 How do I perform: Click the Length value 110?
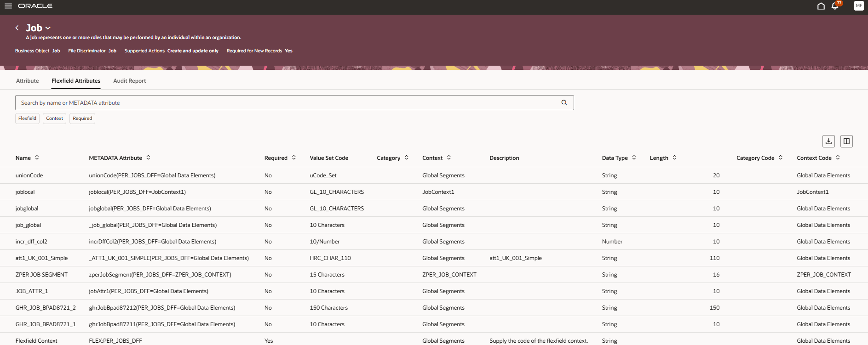point(715,258)
